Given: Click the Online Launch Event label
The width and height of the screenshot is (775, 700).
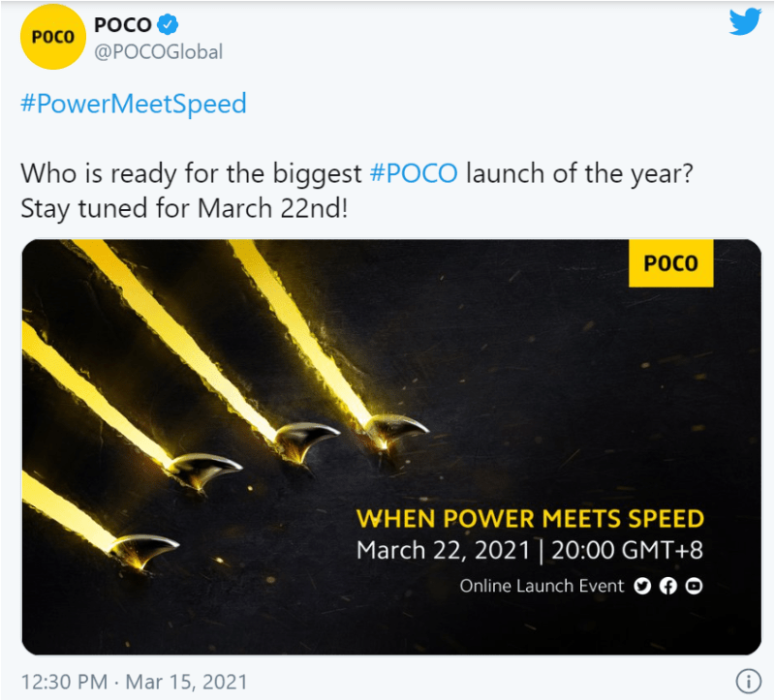Looking at the screenshot, I should (541, 586).
